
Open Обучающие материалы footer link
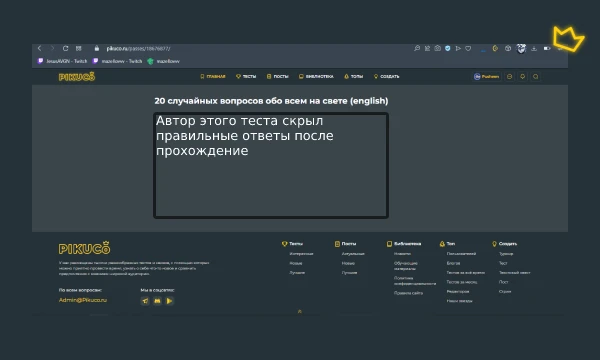[x=406, y=266]
